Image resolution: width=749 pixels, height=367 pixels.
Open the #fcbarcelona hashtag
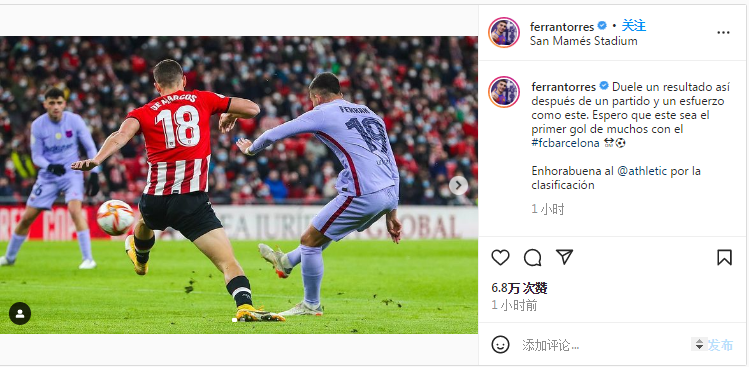pyautogui.click(x=565, y=143)
